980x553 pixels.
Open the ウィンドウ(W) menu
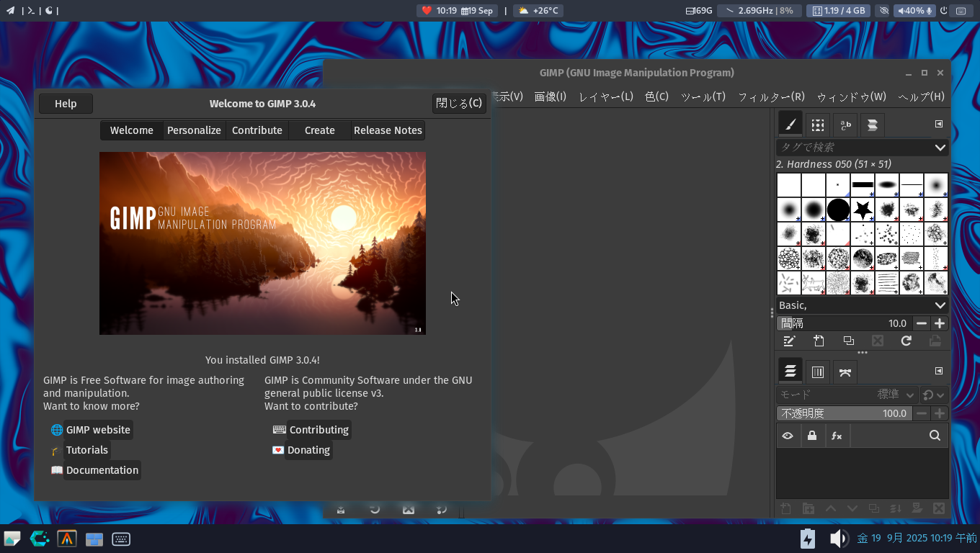point(852,96)
